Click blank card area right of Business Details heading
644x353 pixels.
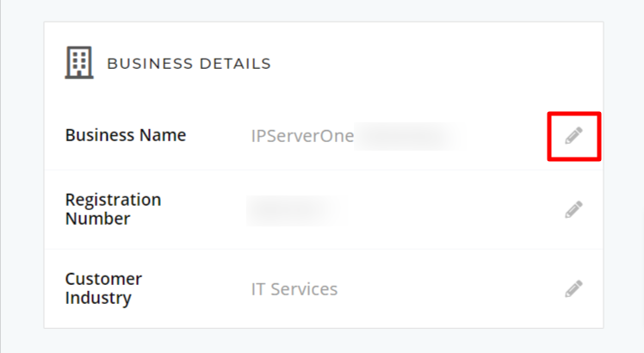point(436,64)
